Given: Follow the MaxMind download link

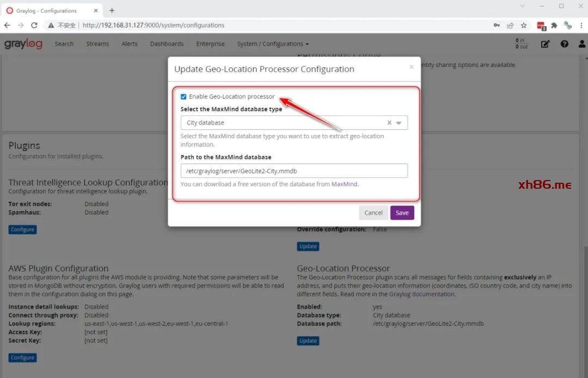Looking at the screenshot, I should (x=344, y=184).
